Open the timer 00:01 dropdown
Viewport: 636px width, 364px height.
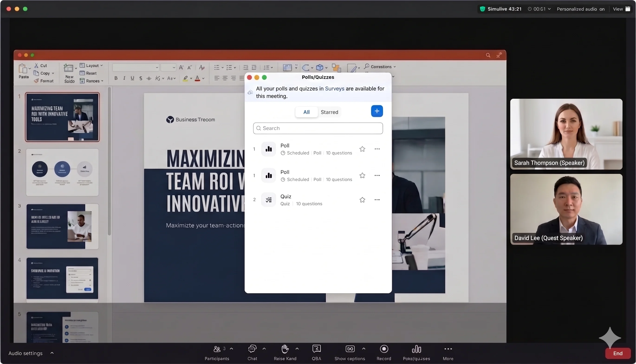(549, 9)
